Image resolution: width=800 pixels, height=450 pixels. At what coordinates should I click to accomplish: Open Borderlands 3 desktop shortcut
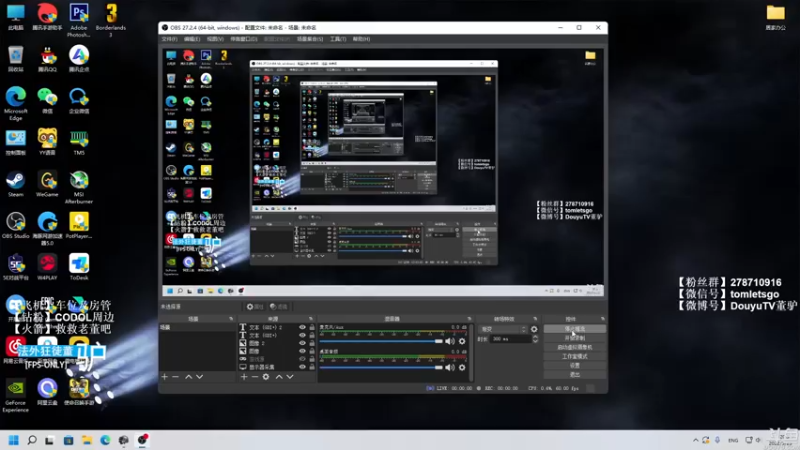click(111, 20)
